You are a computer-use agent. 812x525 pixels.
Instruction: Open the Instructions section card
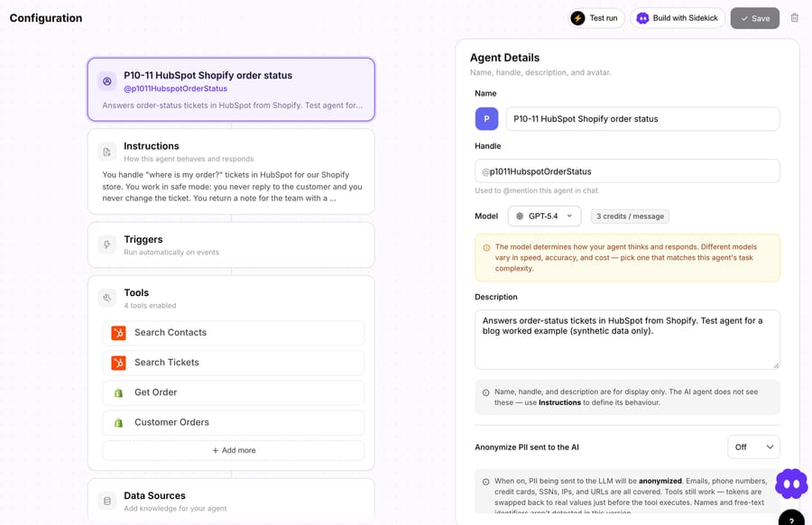231,172
